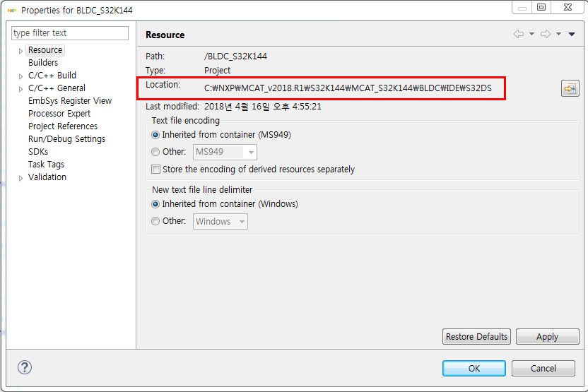Click the show in system explorer icon
Image resolution: width=588 pixels, height=392 pixels.
coord(569,88)
